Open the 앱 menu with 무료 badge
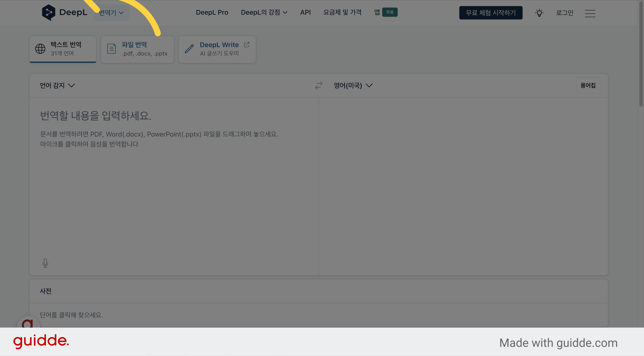The width and height of the screenshot is (644, 356). pyautogui.click(x=386, y=12)
